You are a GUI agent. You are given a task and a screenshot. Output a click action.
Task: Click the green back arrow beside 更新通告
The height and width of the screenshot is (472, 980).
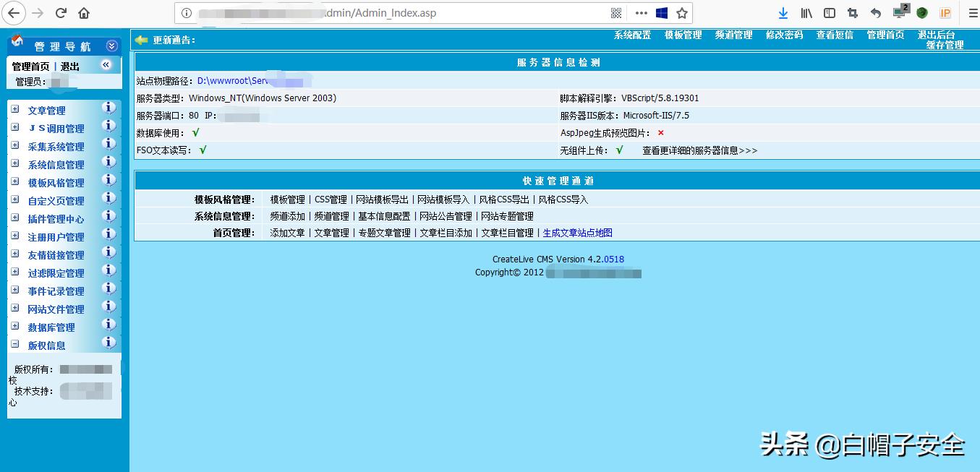point(142,40)
